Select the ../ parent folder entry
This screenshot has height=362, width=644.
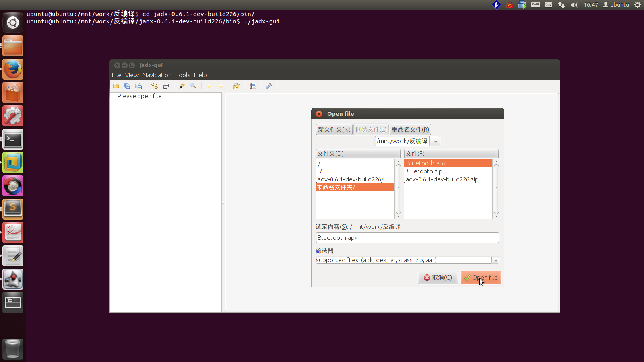[355, 171]
